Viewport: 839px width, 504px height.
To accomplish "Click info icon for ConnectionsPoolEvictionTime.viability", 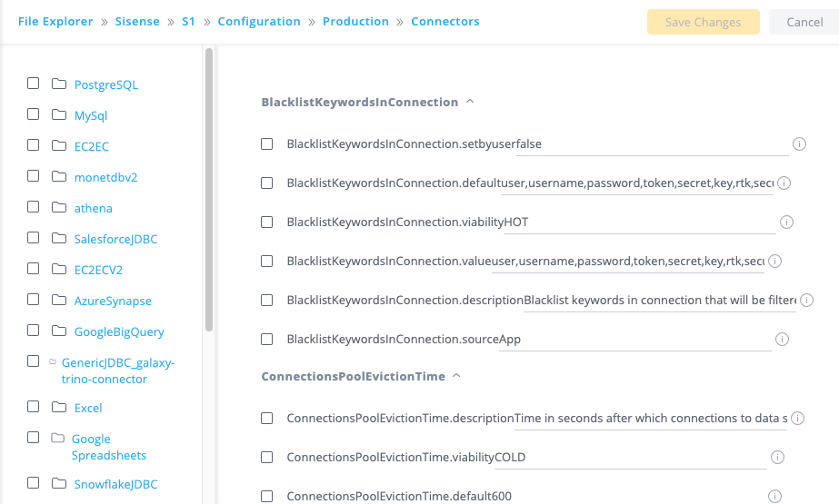I will click(x=777, y=457).
